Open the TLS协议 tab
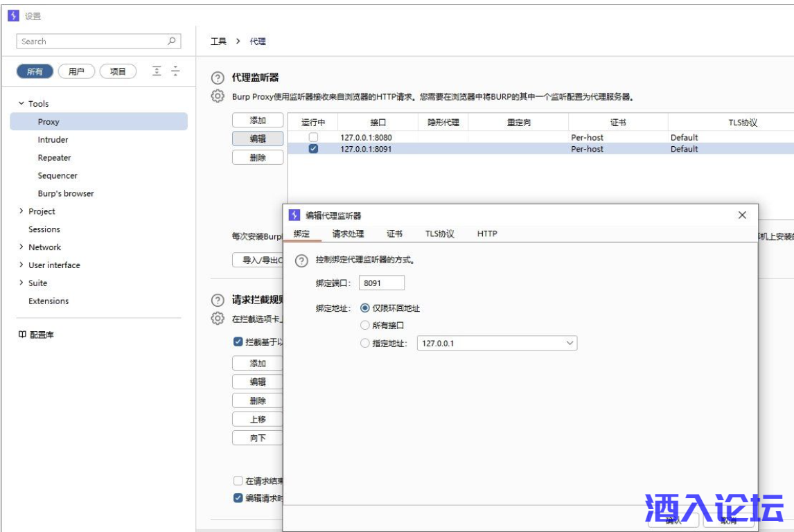This screenshot has width=794, height=532. coord(439,234)
